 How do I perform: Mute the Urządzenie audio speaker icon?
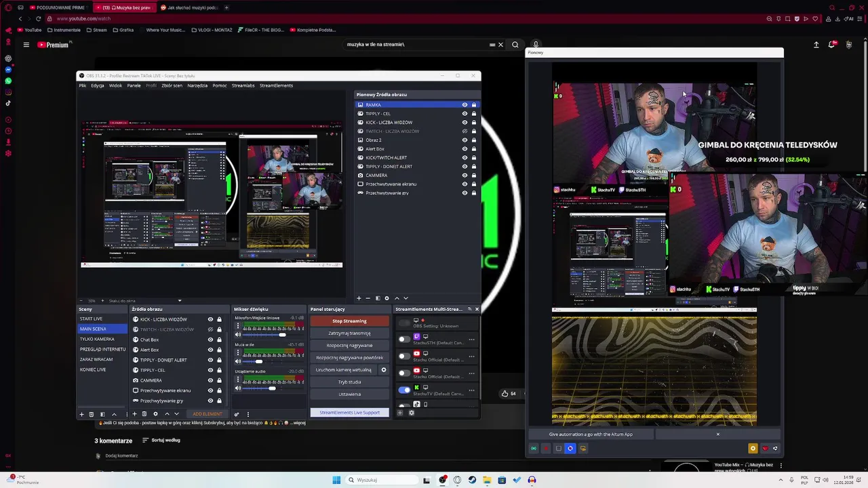pos(238,388)
